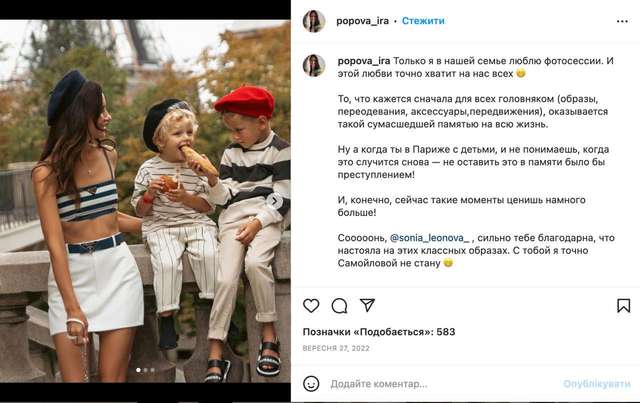Save the post with the bookmark icon

coord(623,305)
